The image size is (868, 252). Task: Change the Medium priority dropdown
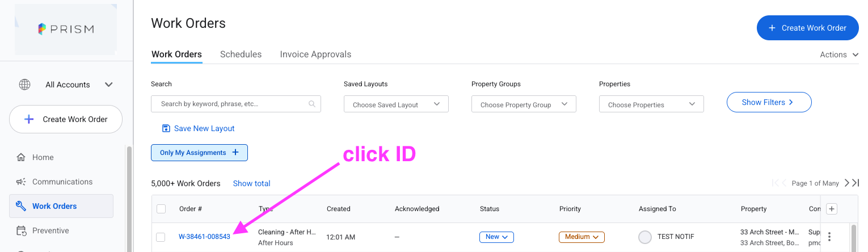[582, 237]
